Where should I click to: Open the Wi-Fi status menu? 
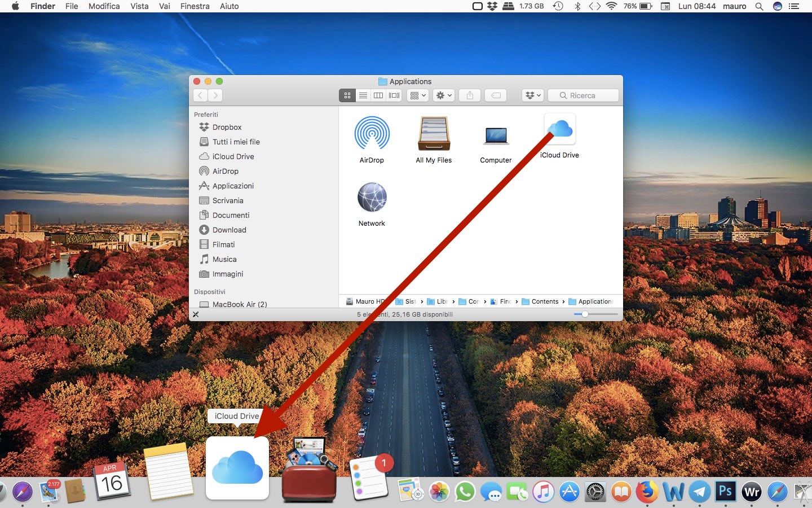611,6
